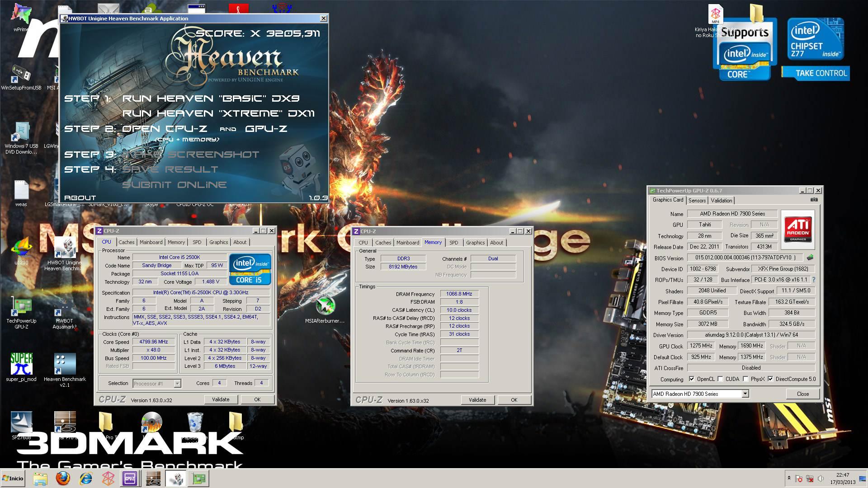Click the volume speaker icon in system tray

pyautogui.click(x=821, y=479)
